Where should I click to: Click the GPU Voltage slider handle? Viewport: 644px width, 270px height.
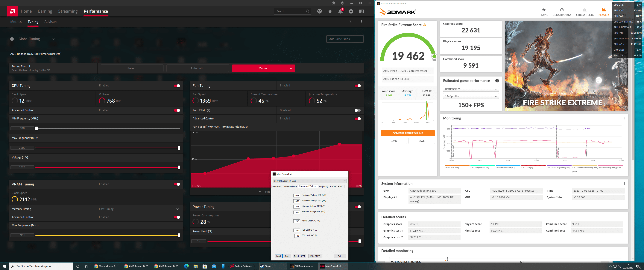coord(179,168)
